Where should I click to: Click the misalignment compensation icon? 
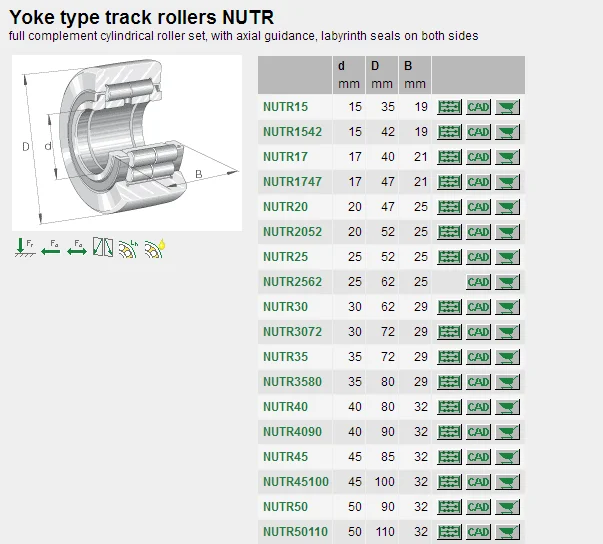[x=103, y=247]
